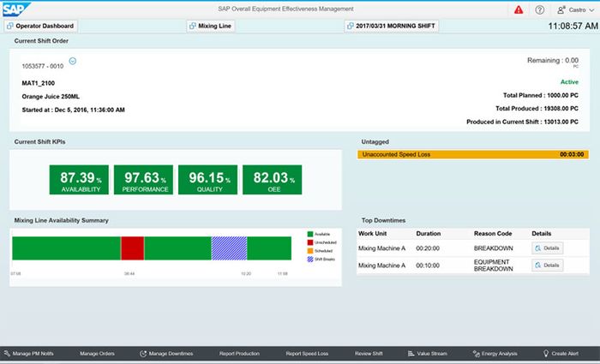Click the red Unscheduled legend swatch

coord(310,242)
